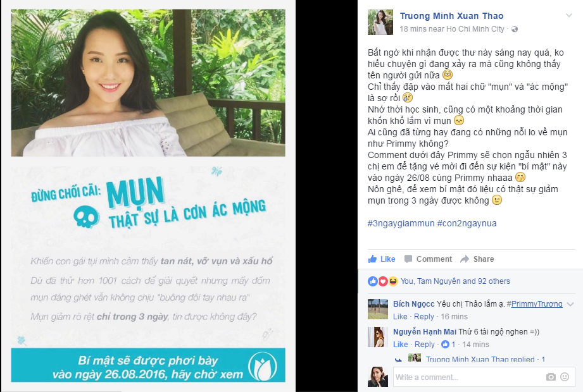Viewport: 583px width, 392px height.
Task: Click the camera icon in comment box
Action: [x=551, y=377]
